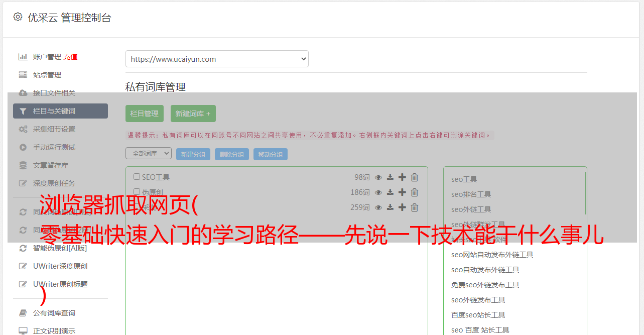The image size is (644, 335).
Task: Click the book icon for 公有词库查询
Action: (23, 313)
